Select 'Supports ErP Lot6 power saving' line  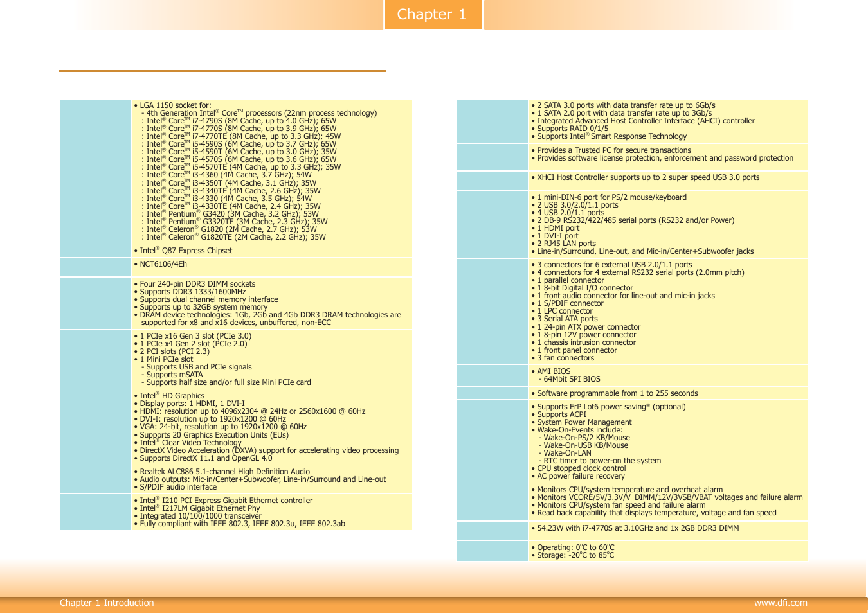tap(608, 407)
